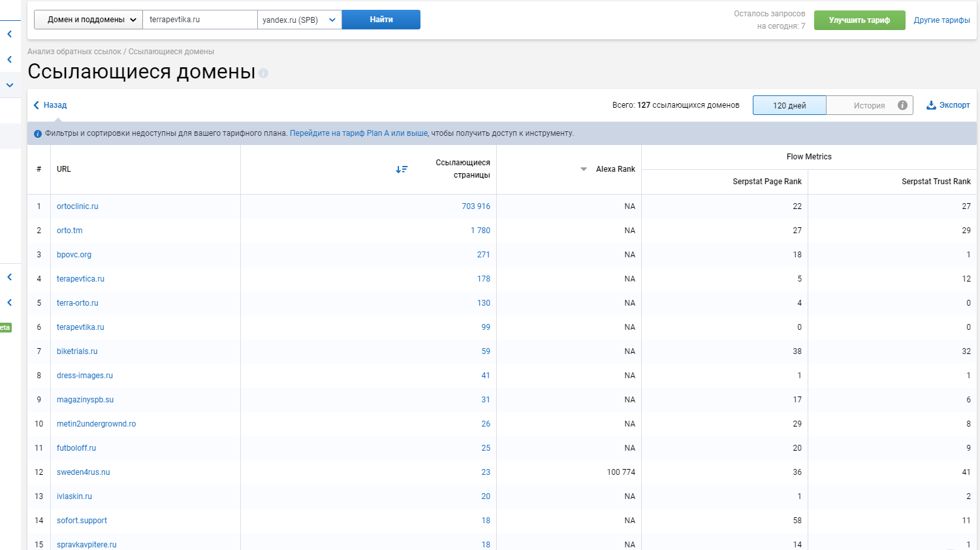Click the domain field containing terrapevtika.ru
Viewport: 980px width, 550px height.
[200, 20]
